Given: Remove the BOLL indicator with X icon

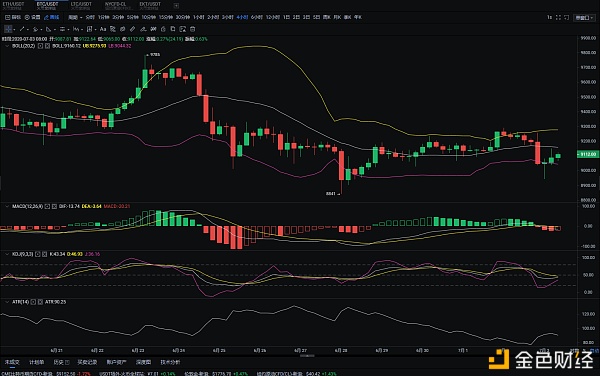Looking at the screenshot, I should click(47, 46).
